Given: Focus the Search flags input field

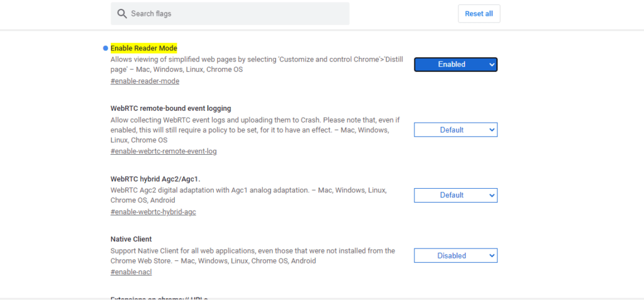Looking at the screenshot, I should point(230,14).
